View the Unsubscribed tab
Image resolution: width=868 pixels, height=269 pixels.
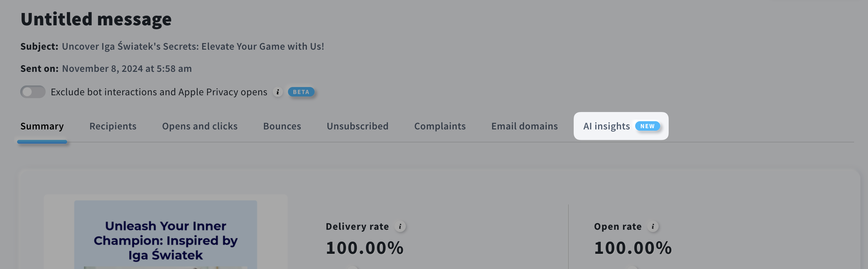click(358, 126)
